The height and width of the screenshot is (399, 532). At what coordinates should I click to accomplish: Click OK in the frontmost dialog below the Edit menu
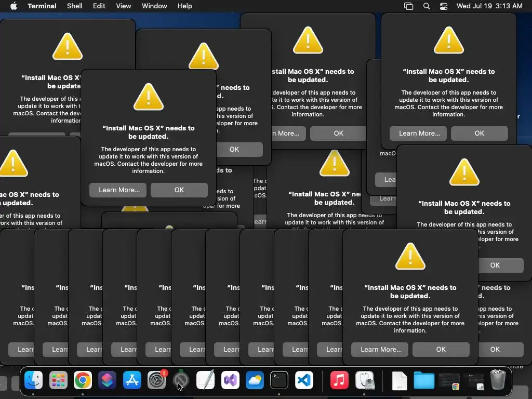(179, 190)
